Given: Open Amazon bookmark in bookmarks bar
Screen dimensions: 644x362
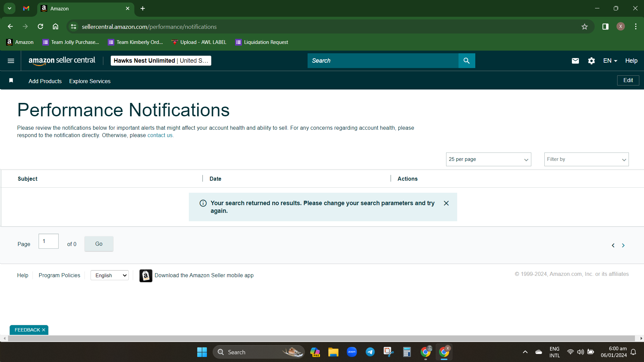Looking at the screenshot, I should coord(20,42).
